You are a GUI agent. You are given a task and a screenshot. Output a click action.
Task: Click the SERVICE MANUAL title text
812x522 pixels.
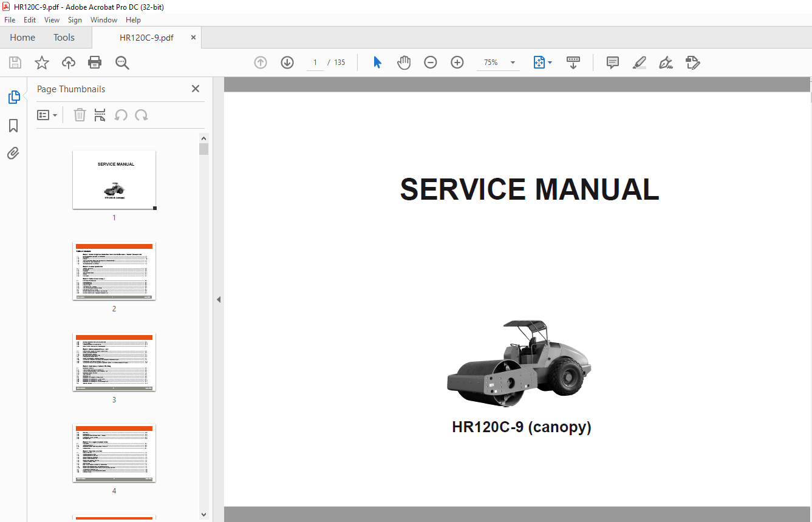click(530, 189)
